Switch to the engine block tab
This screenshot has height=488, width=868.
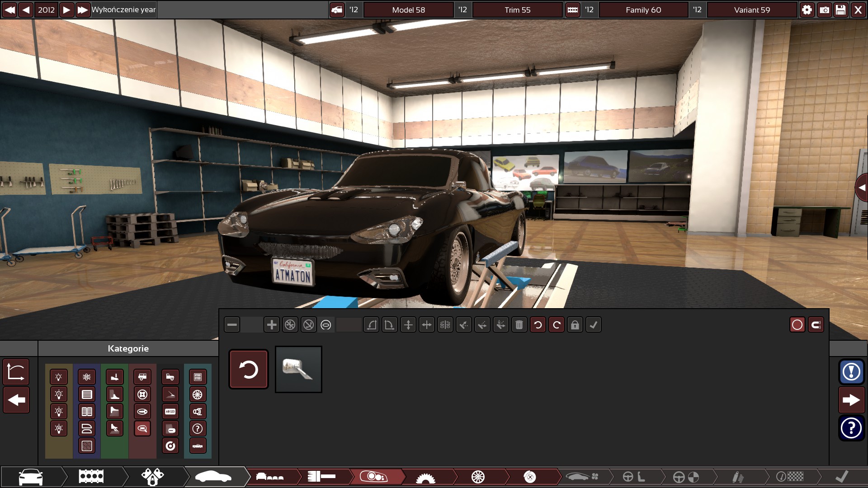click(x=91, y=476)
